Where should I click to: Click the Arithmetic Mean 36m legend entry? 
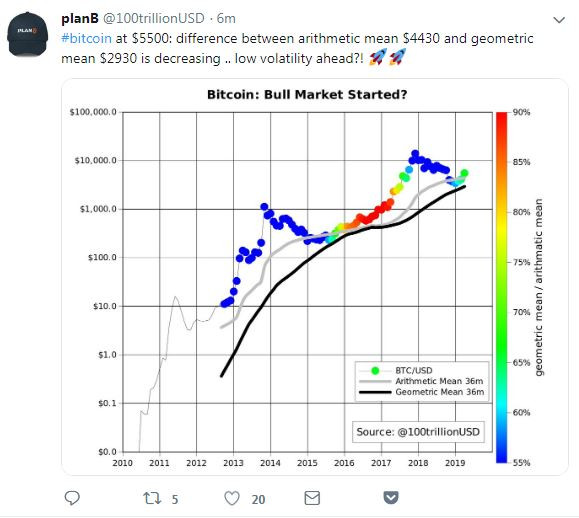pos(421,381)
